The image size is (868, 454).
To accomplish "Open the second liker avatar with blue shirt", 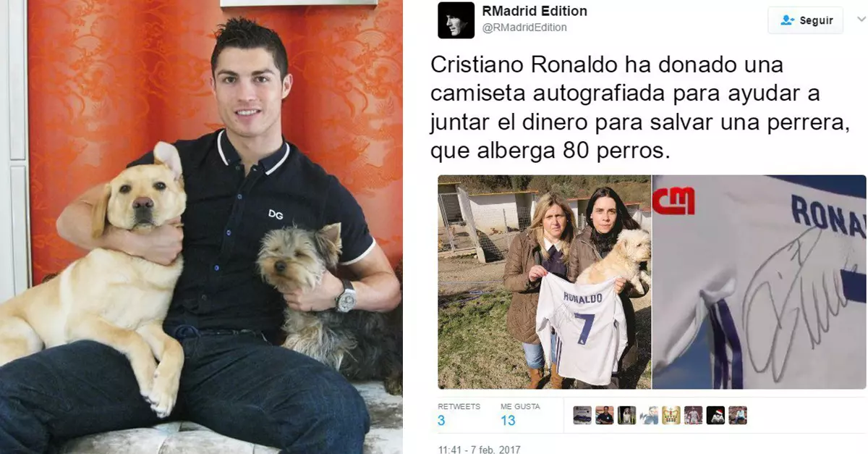I will click(605, 415).
